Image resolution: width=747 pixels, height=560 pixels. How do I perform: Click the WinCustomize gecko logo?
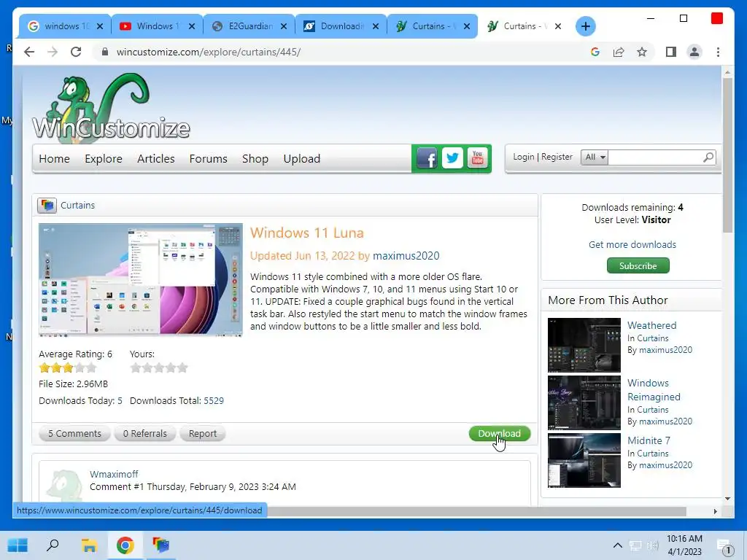coord(111,109)
